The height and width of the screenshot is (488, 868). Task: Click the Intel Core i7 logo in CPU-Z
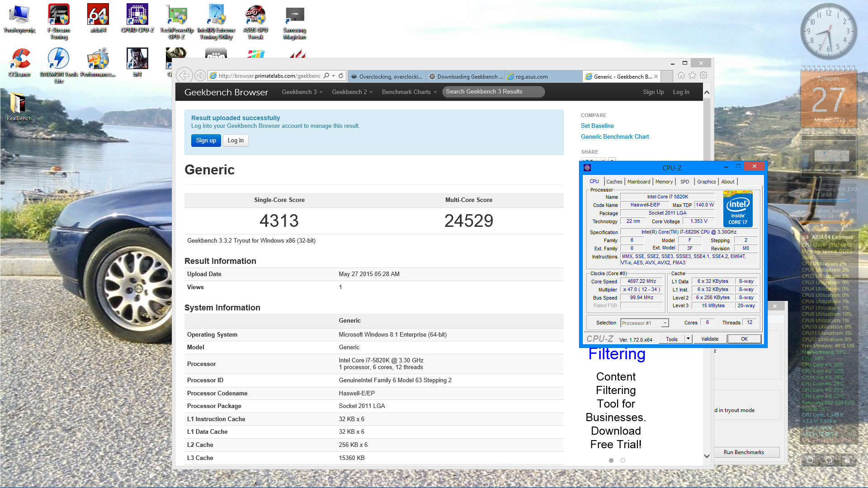(738, 208)
